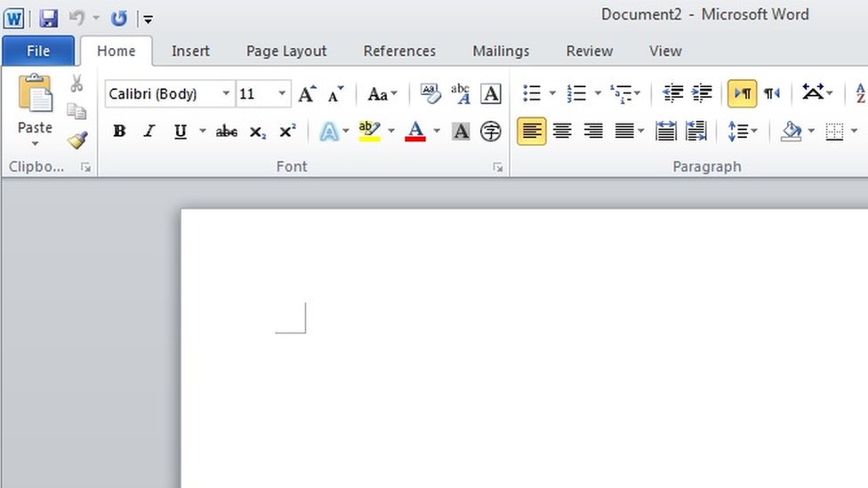Click the Copy icon
The image size is (868, 488).
tap(77, 111)
